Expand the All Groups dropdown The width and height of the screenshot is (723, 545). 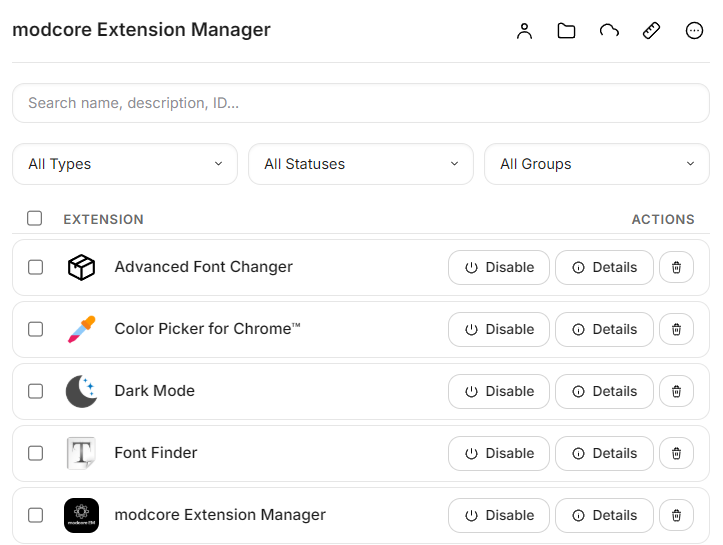(597, 164)
